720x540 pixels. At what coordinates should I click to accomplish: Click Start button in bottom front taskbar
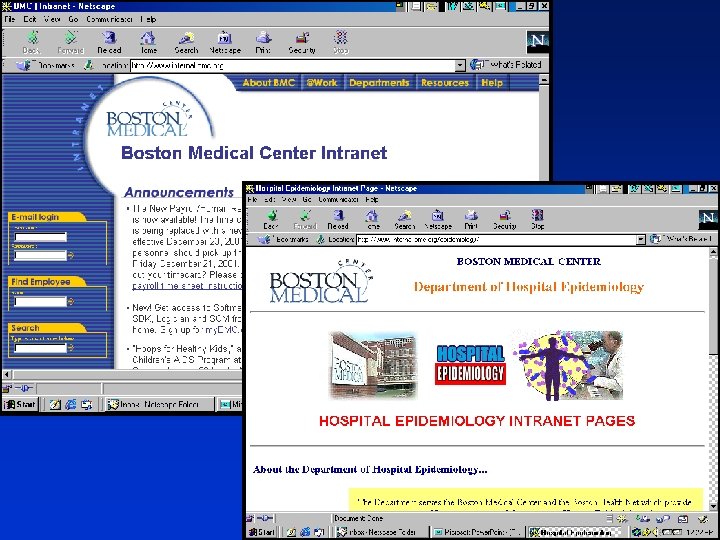(x=262, y=532)
